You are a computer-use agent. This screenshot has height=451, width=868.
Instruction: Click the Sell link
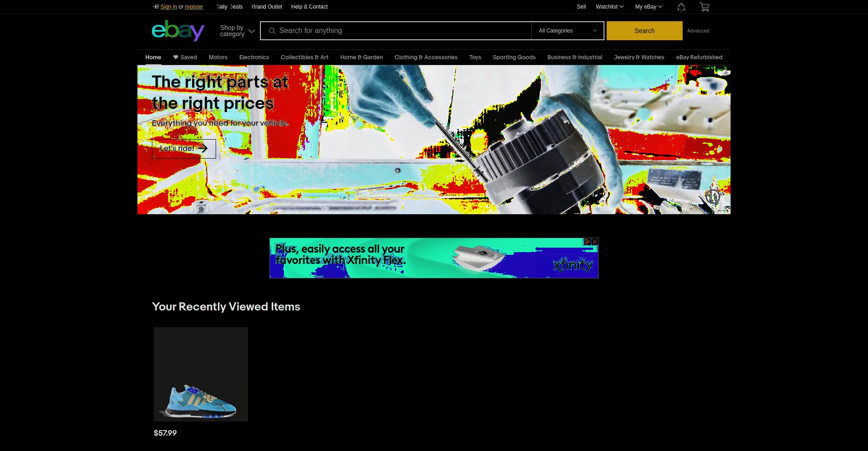(581, 7)
